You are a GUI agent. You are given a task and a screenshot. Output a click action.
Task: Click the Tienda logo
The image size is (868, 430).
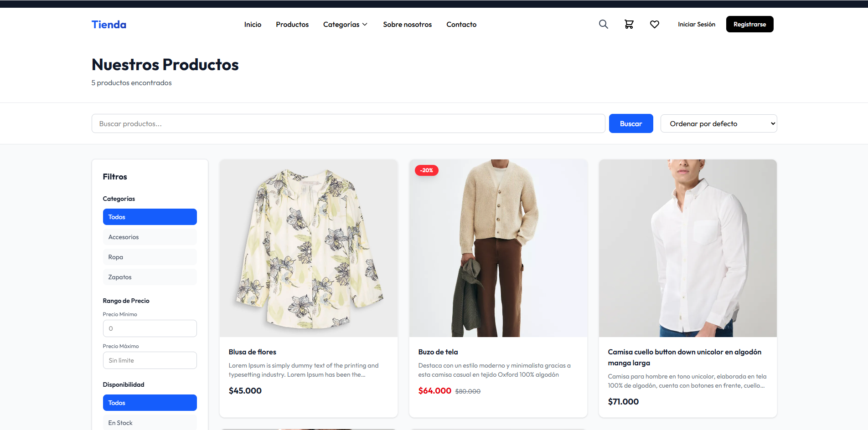[109, 25]
